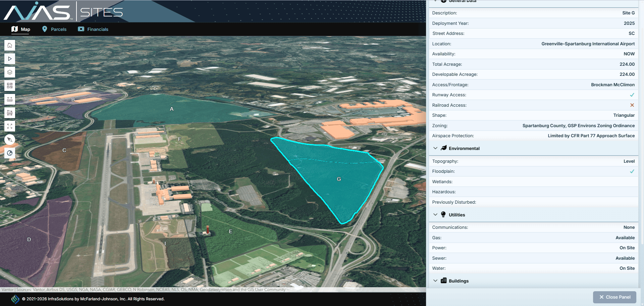Collapse the Utilities section
The height and width of the screenshot is (306, 644).
435,214
